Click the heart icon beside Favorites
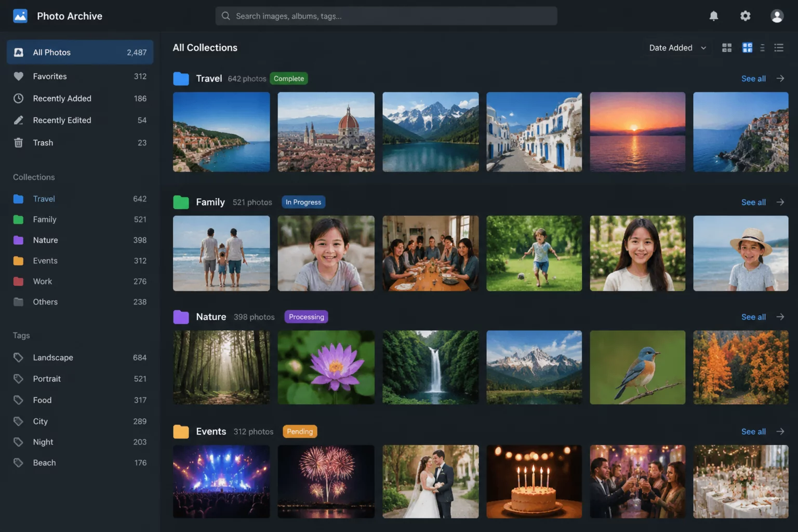 tap(19, 76)
